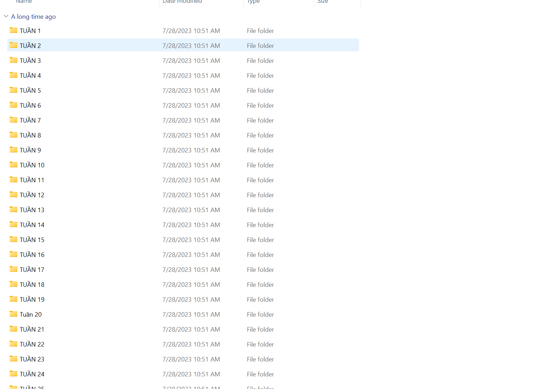Click the date modified of TUẦN 7

click(x=191, y=120)
